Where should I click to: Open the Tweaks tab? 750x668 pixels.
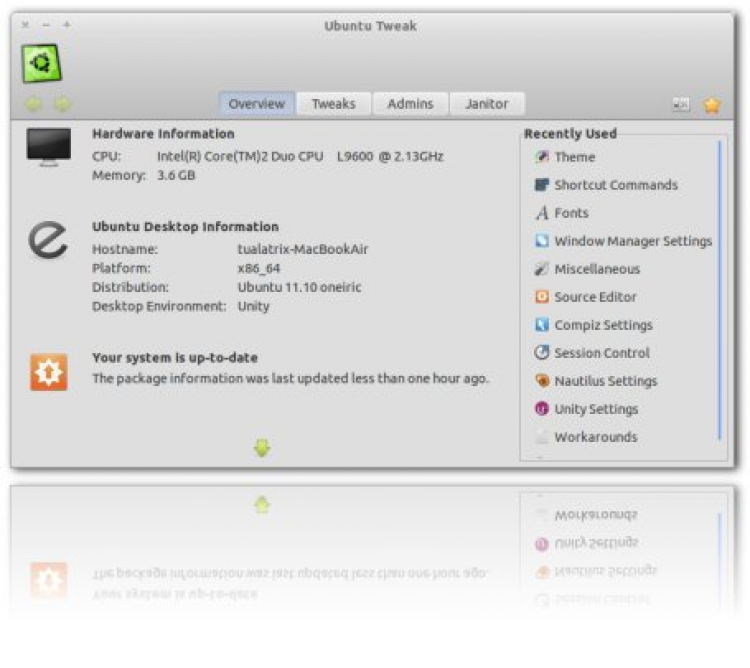click(x=333, y=104)
